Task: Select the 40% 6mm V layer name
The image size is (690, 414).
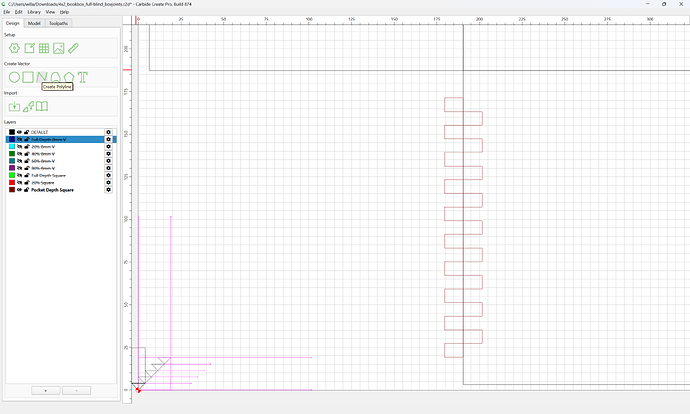Action: point(43,154)
